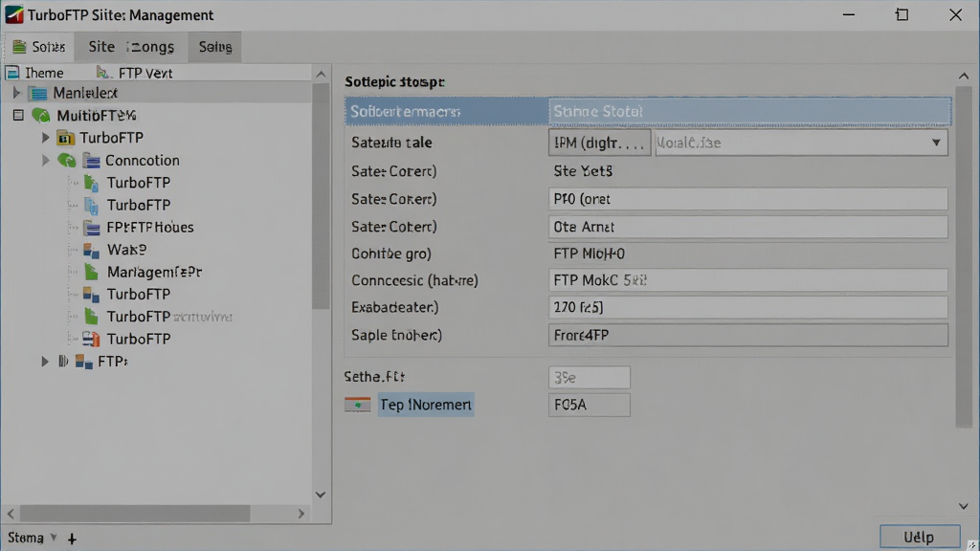Select the Sotbert ermacrs header row

coord(446,111)
